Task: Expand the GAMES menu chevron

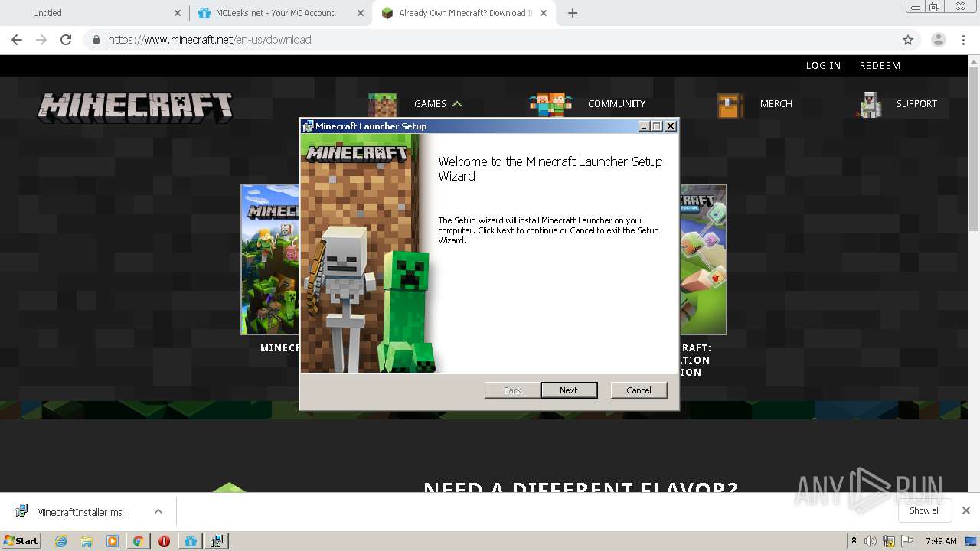Action: click(x=457, y=103)
